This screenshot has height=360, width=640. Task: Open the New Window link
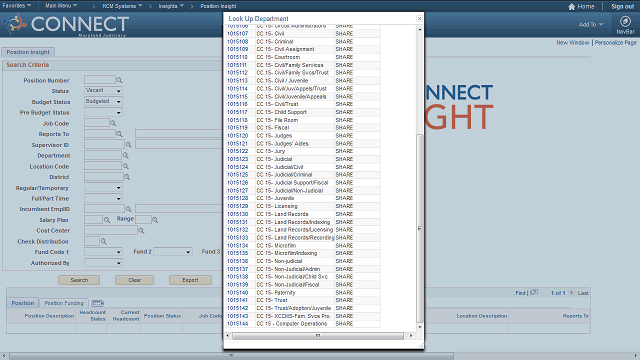(x=573, y=42)
